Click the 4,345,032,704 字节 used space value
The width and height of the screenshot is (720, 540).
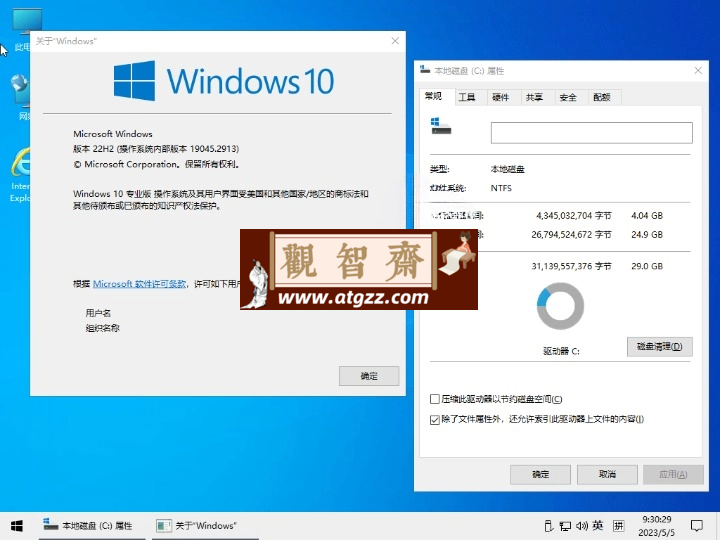(574, 215)
